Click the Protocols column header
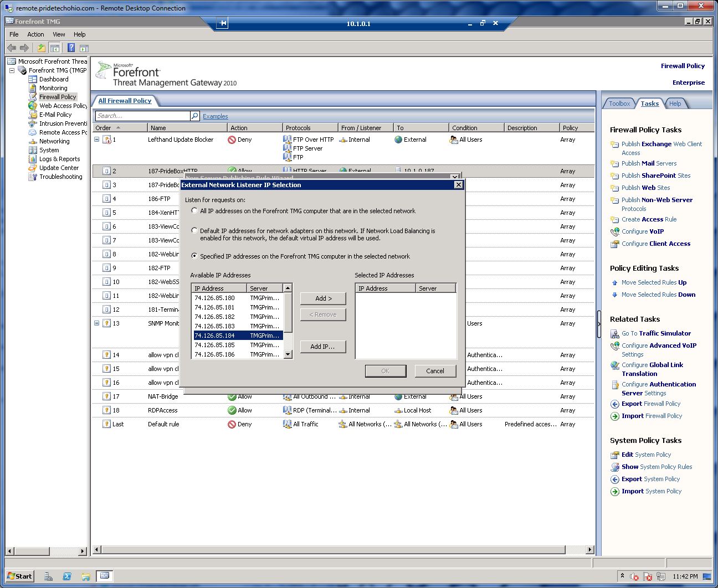The width and height of the screenshot is (718, 588). point(310,127)
